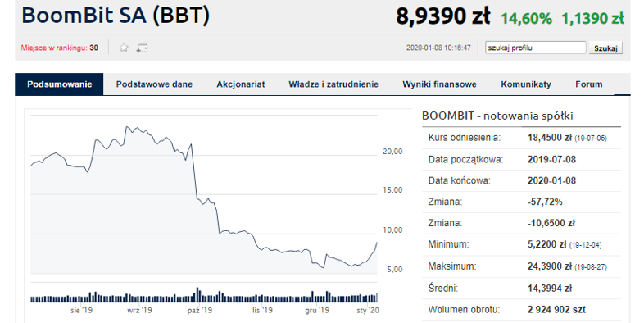Click the 'Miejsce w rankingu' link
The image size is (644, 323).
54,48
